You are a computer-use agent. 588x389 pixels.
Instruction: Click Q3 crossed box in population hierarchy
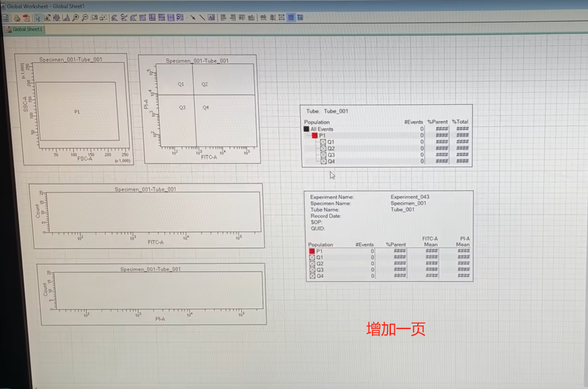(323, 154)
